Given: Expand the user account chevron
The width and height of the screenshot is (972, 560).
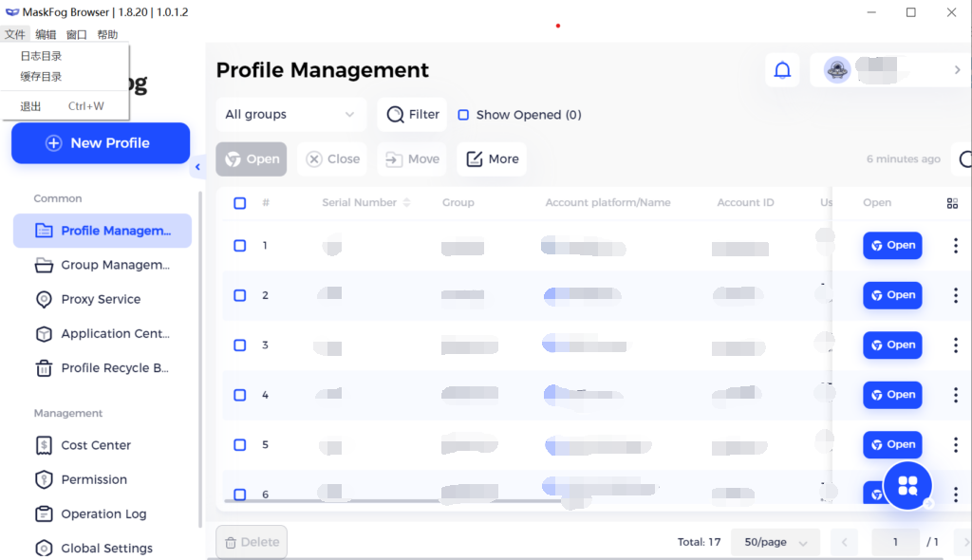Looking at the screenshot, I should 957,70.
